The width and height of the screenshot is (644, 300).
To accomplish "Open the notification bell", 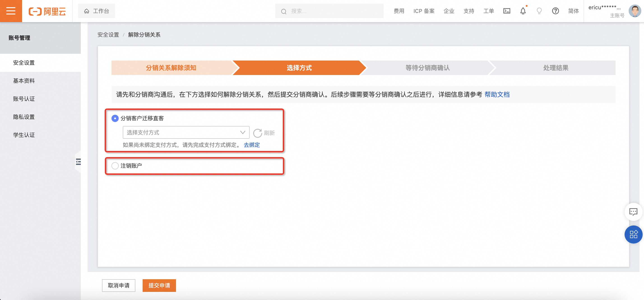I will [x=523, y=11].
